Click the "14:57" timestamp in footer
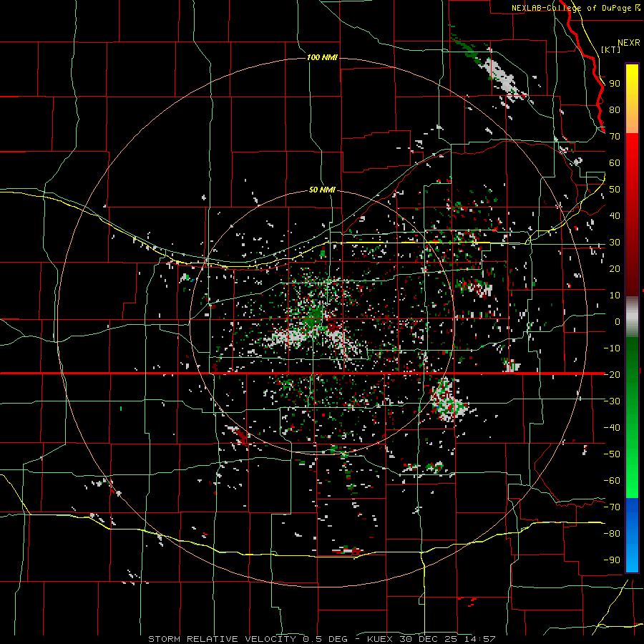This screenshot has height=644, width=644. 481,639
